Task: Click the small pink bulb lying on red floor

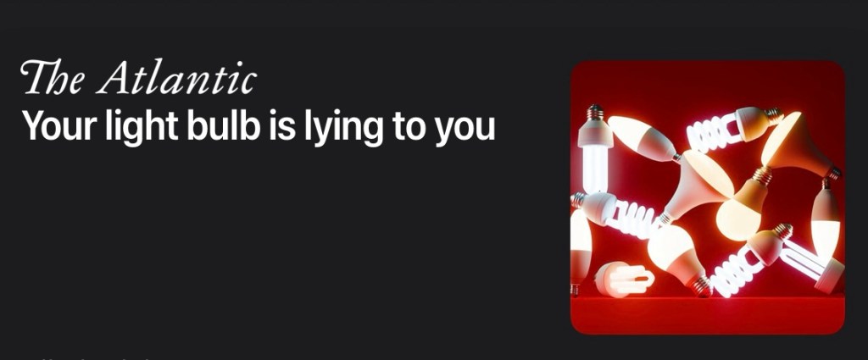Action: click(625, 280)
